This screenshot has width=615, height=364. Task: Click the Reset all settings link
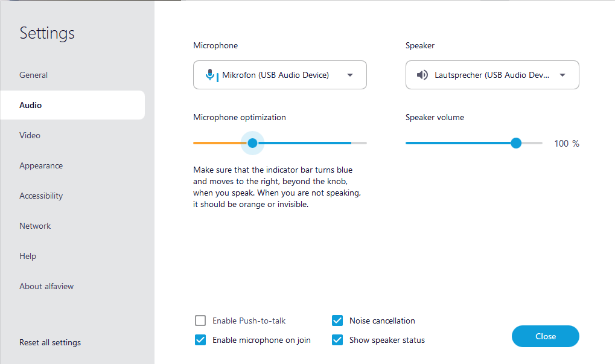(50, 342)
